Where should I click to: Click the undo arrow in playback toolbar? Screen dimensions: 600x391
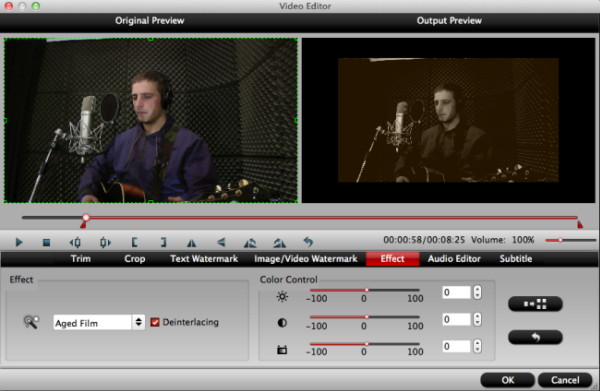click(308, 242)
